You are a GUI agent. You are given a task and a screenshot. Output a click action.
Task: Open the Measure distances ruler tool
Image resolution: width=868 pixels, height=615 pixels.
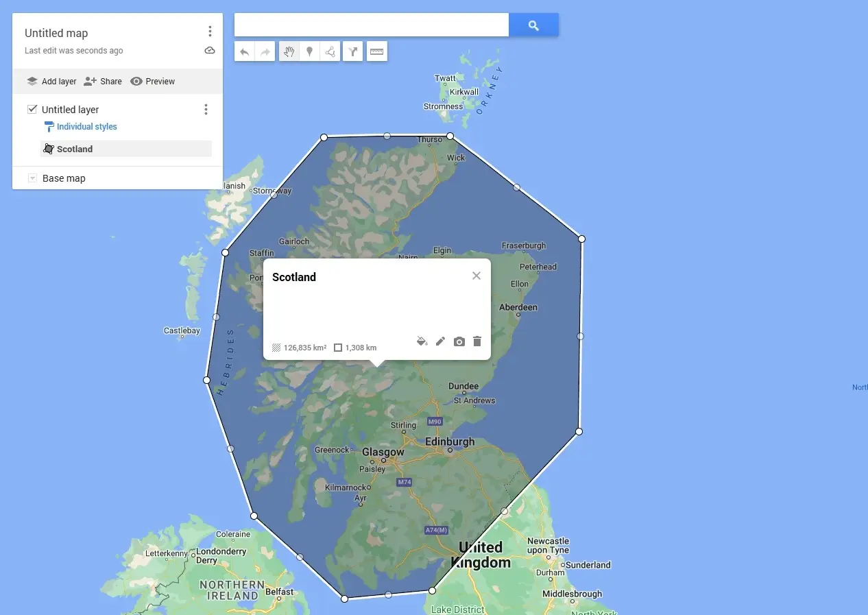pos(376,51)
